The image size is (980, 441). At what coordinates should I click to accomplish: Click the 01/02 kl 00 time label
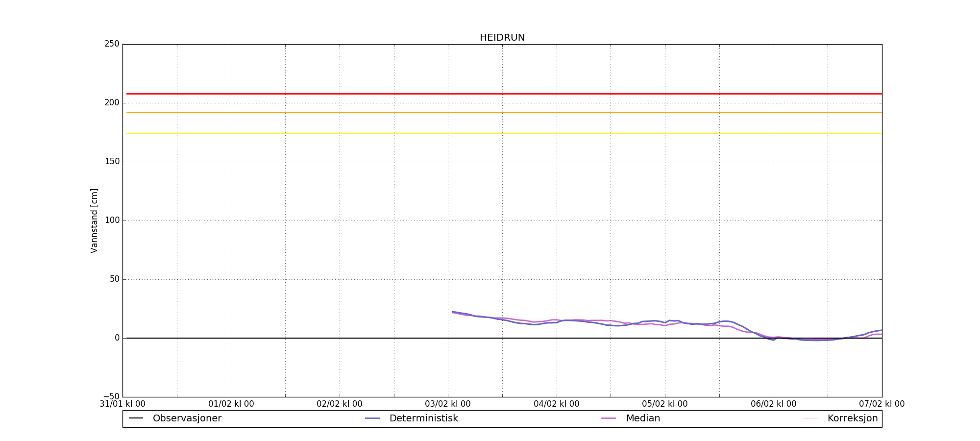[x=231, y=404]
